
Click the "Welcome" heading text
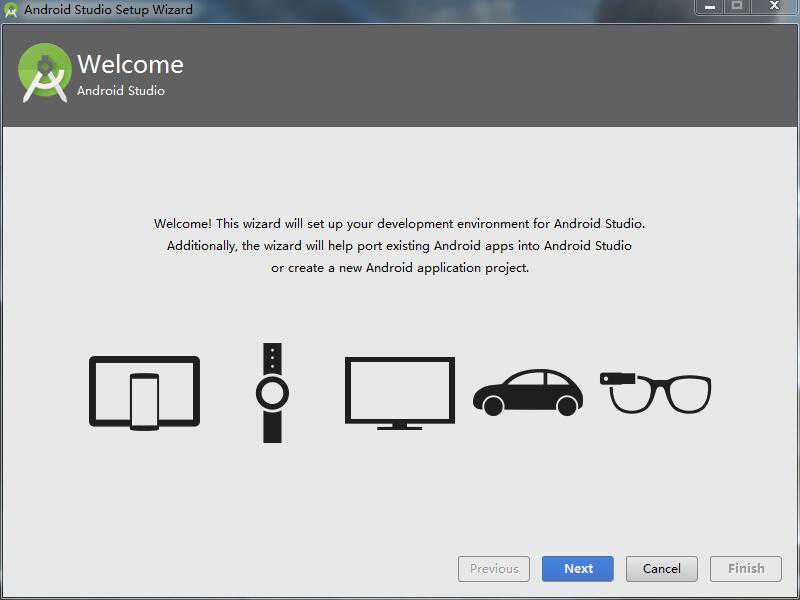(x=130, y=64)
